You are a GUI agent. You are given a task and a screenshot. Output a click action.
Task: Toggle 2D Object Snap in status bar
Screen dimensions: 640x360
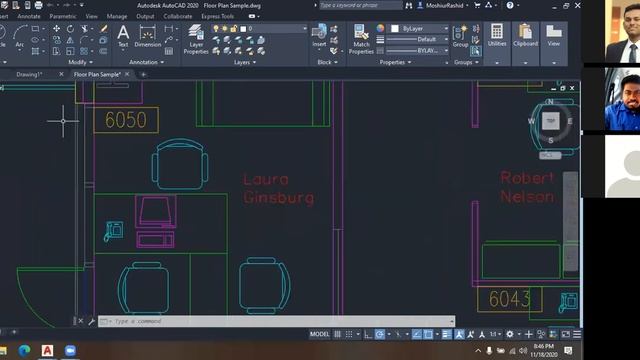[428, 334]
